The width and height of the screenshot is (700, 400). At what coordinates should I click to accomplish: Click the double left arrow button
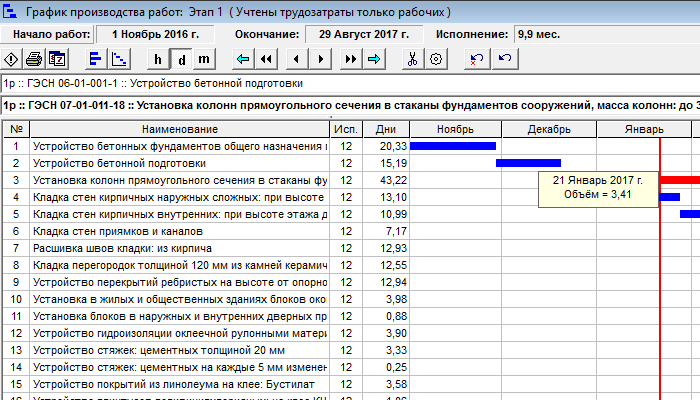coord(267,60)
